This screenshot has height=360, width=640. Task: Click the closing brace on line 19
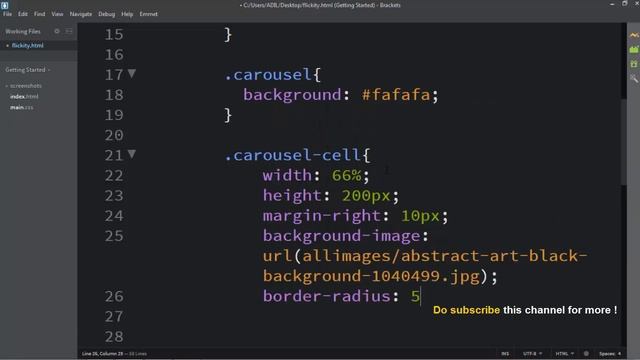pos(228,115)
